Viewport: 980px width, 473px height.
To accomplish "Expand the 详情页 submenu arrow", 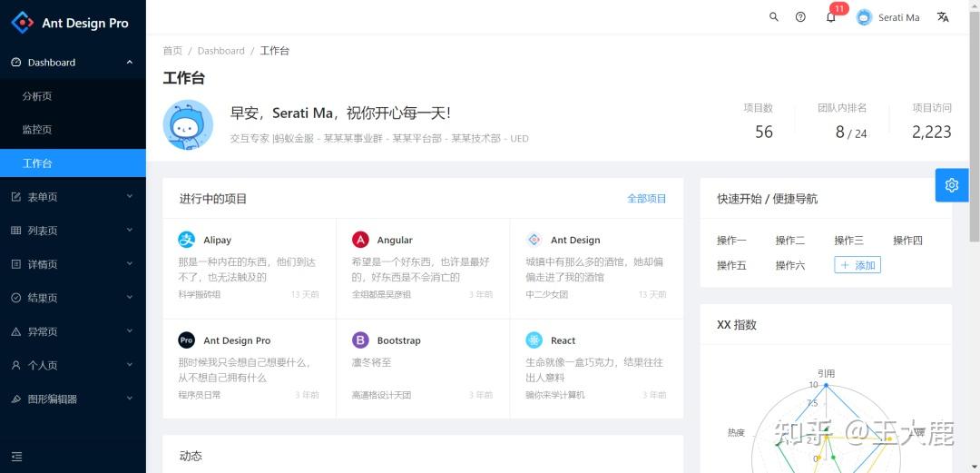I will click(x=130, y=264).
